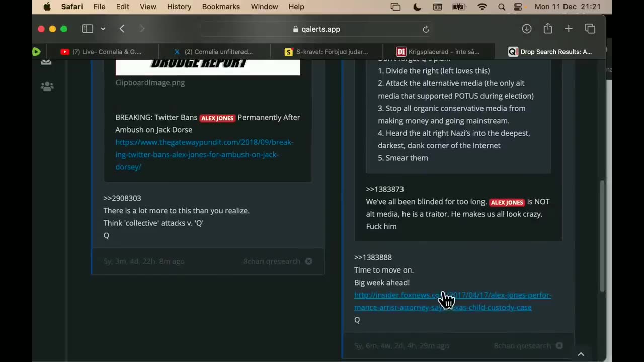Screen dimensions: 644x362
Task: Click the '5y, 6m, 4w, 2d, 4h, 29m ago' timestamp
Action: click(x=401, y=346)
